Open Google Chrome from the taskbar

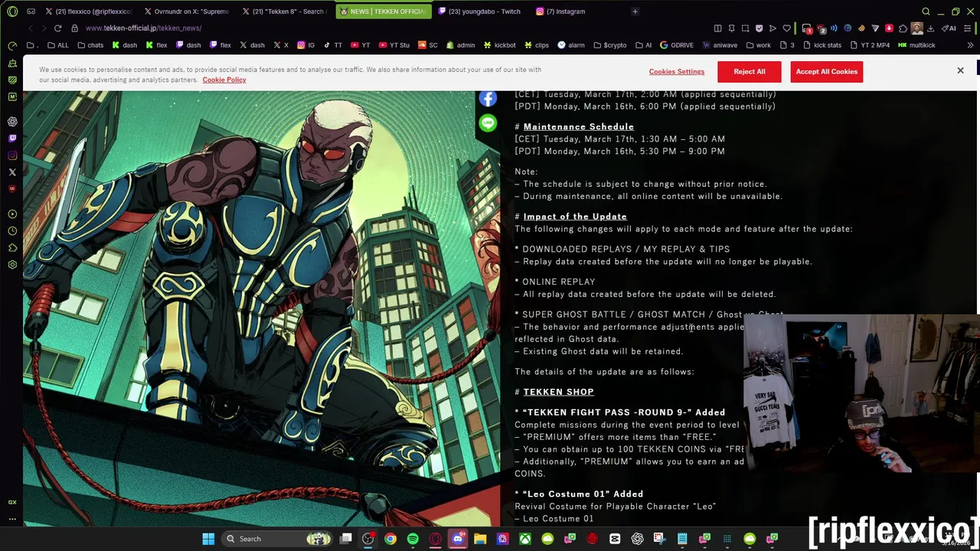point(390,539)
